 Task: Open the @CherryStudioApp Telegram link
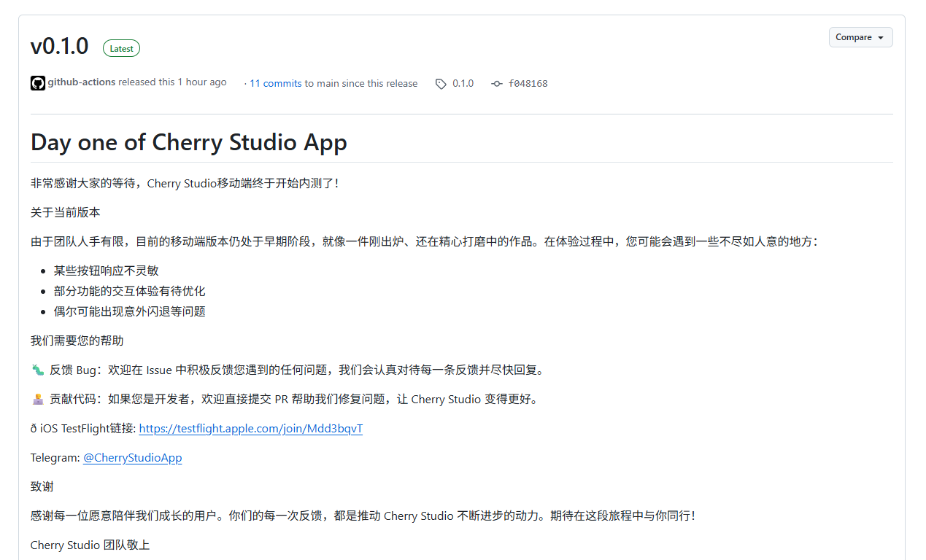click(x=132, y=457)
